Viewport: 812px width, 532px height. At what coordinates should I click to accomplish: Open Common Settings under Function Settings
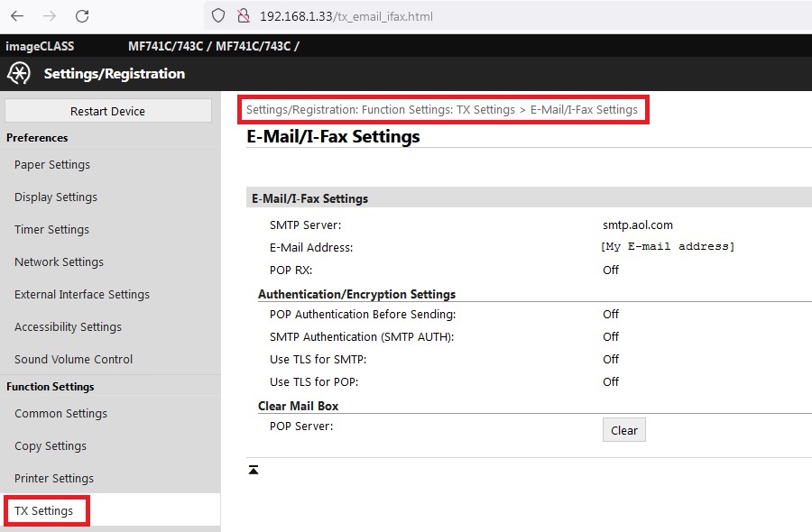click(x=60, y=414)
